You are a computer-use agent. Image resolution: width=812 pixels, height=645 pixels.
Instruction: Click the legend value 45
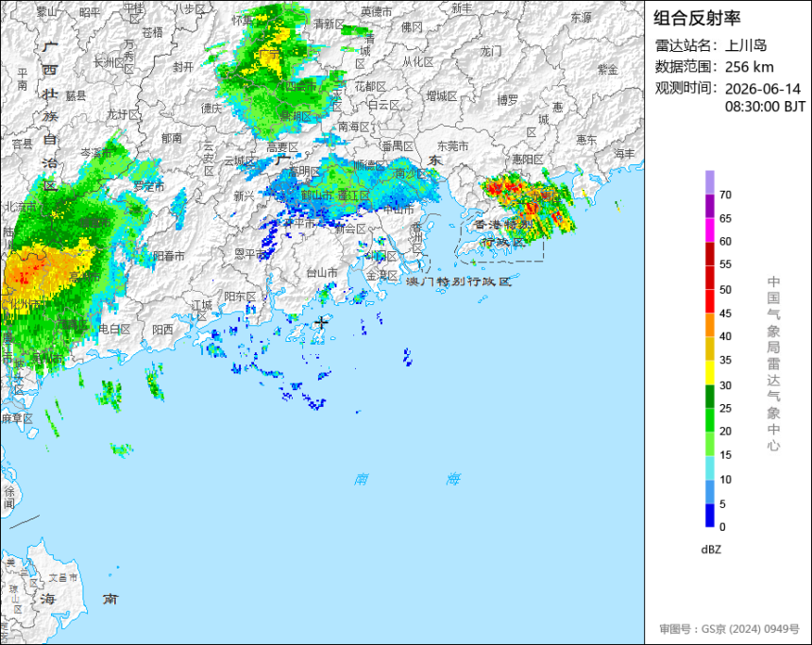coord(725,314)
